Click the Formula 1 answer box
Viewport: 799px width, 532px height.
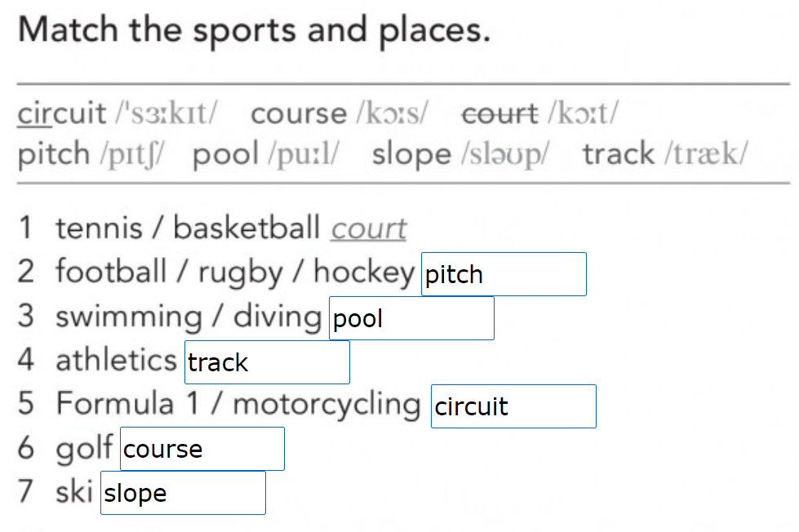pyautogui.click(x=513, y=406)
